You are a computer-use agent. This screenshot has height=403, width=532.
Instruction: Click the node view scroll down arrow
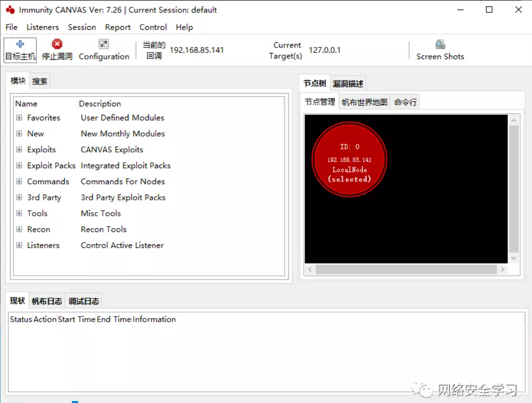[x=514, y=258]
